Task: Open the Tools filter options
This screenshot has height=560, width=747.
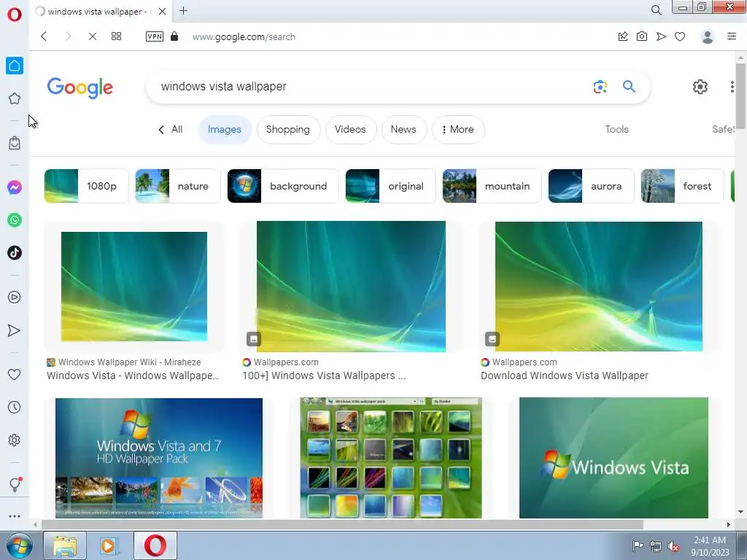Action: pyautogui.click(x=617, y=130)
